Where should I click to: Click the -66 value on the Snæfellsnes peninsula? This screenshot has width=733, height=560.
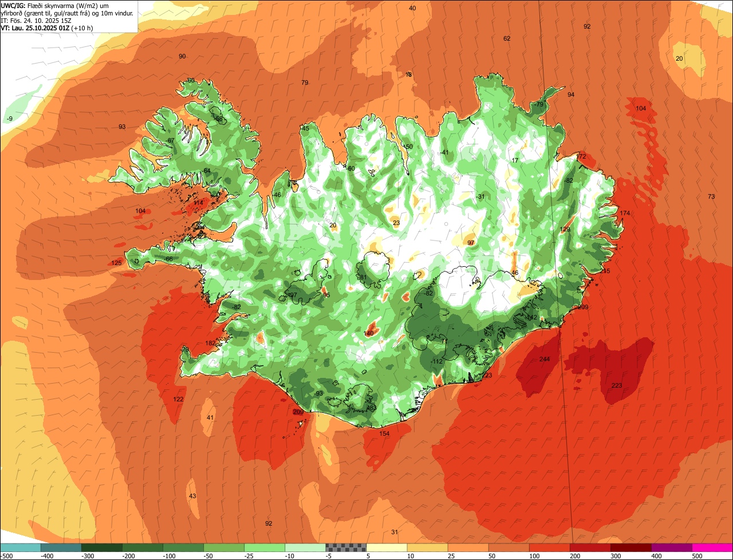coord(168,259)
